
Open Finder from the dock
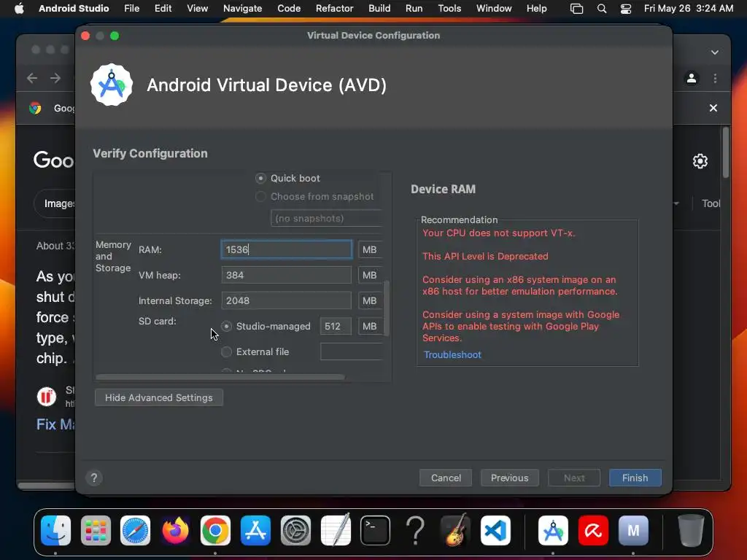tap(55, 530)
